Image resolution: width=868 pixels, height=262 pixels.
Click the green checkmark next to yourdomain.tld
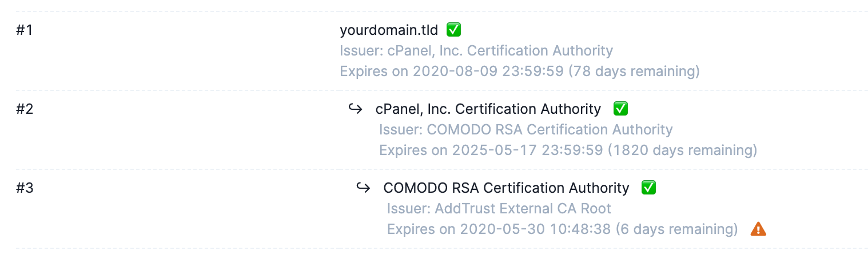[454, 29]
